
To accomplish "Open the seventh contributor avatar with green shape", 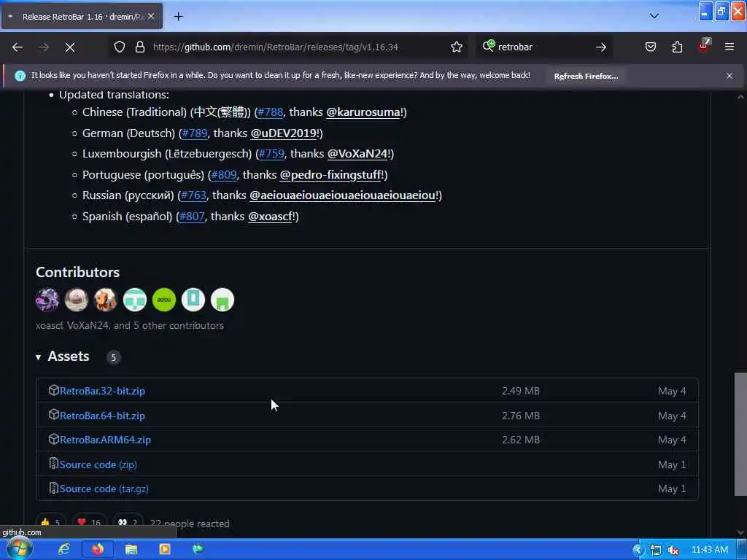I will 222,300.
